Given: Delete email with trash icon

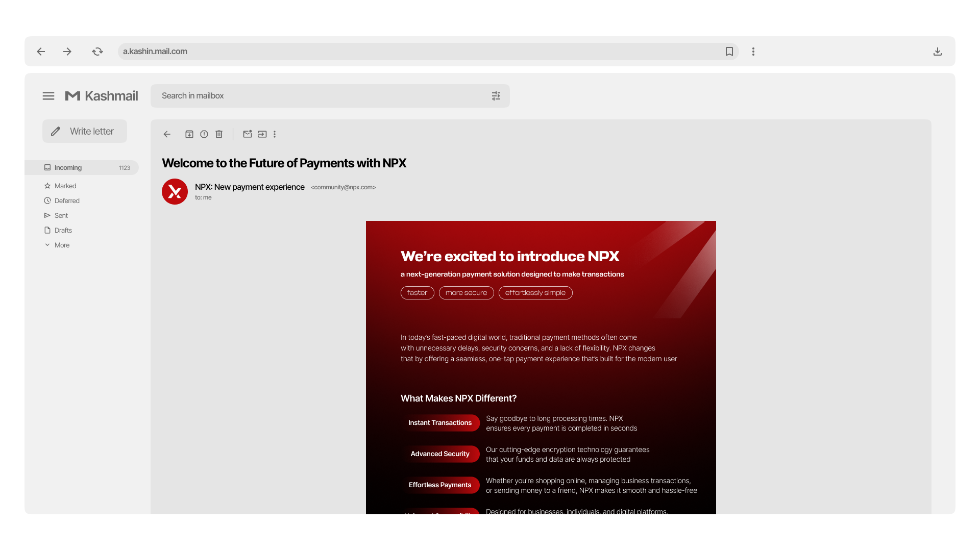Looking at the screenshot, I should point(219,134).
